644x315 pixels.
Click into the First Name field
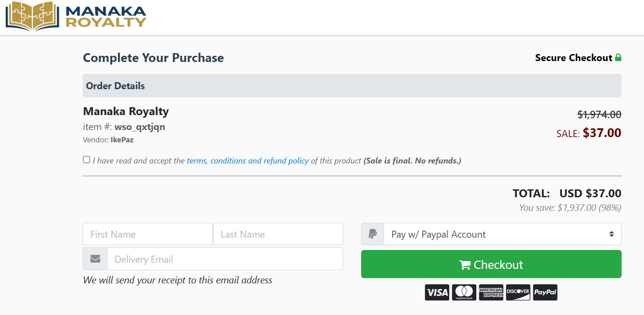(147, 234)
